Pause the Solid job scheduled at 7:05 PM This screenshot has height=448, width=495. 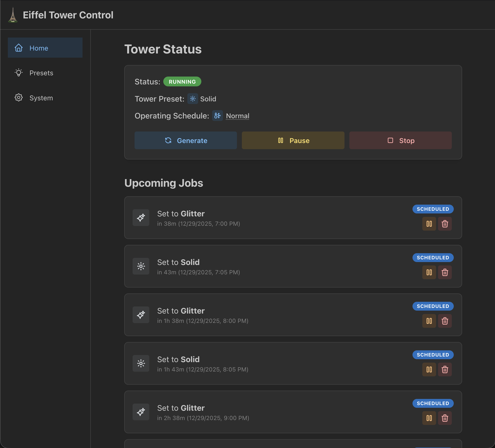coord(429,272)
